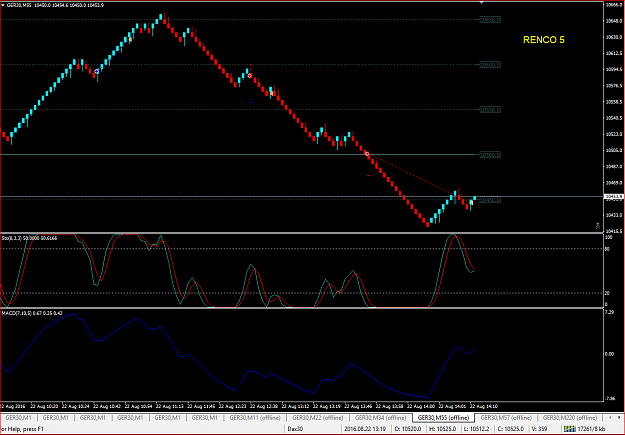The width and height of the screenshot is (625, 435).
Task: Click the current price tag on the price scale
Action: point(614,197)
